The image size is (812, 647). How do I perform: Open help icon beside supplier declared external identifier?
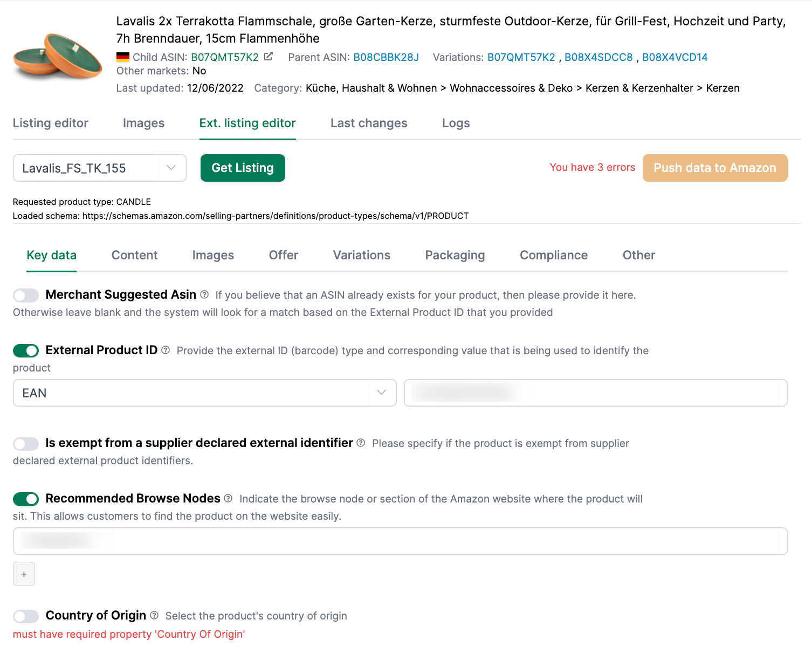[x=361, y=443]
